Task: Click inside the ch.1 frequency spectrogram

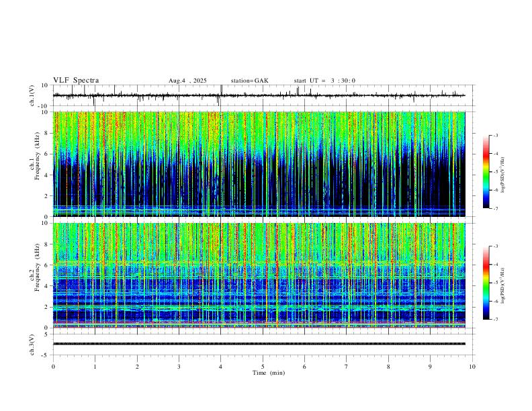Action: (259, 164)
